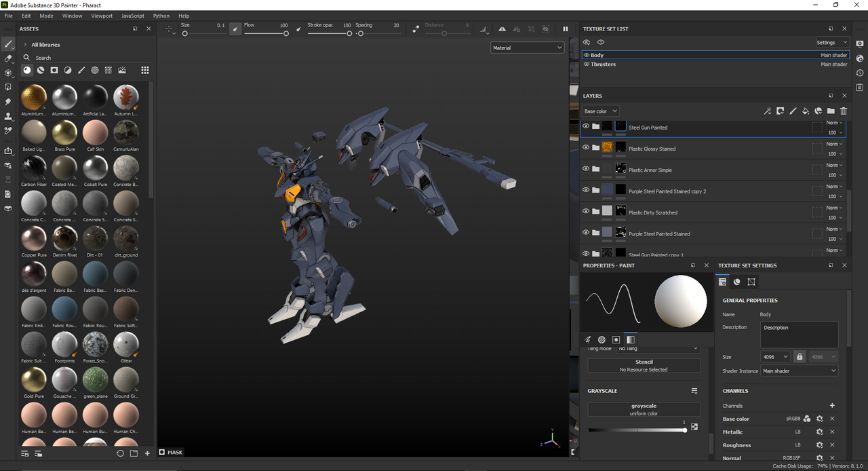Screen dimensions: 868x471
Task: Select the Eraser tool
Action: [8, 58]
